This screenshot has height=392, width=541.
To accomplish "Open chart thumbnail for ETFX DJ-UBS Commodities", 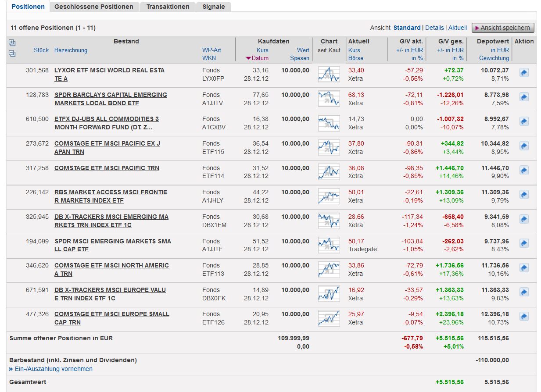I will point(329,123).
